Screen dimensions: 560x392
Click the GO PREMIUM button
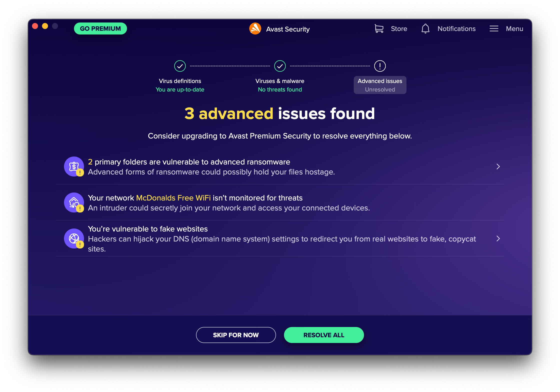[x=100, y=28]
